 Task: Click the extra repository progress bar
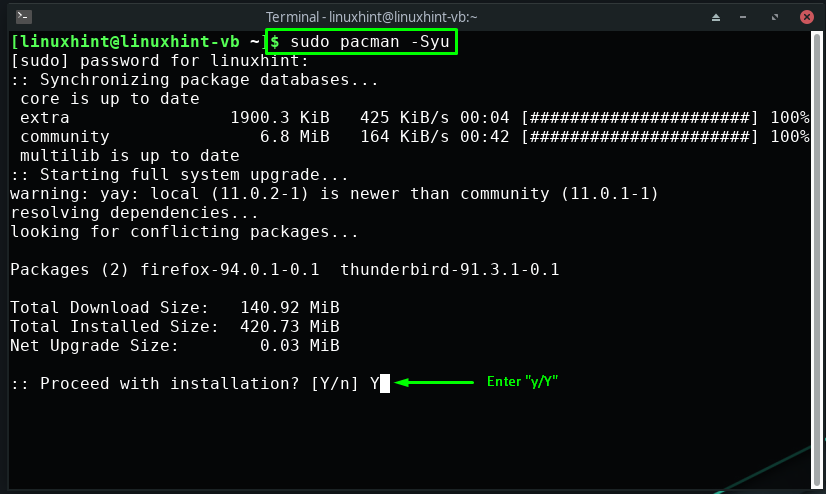(x=640, y=117)
